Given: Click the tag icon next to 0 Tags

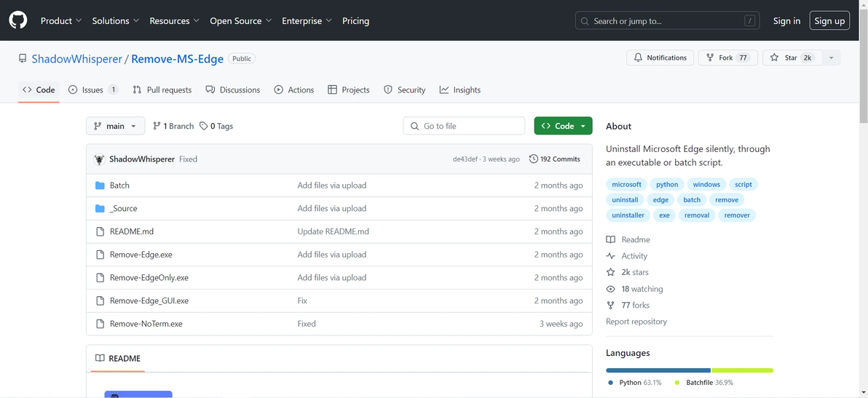Looking at the screenshot, I should tap(204, 126).
